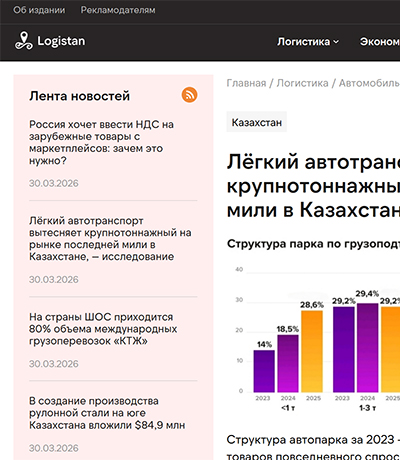Open news about производства рулонной стали

(107, 413)
